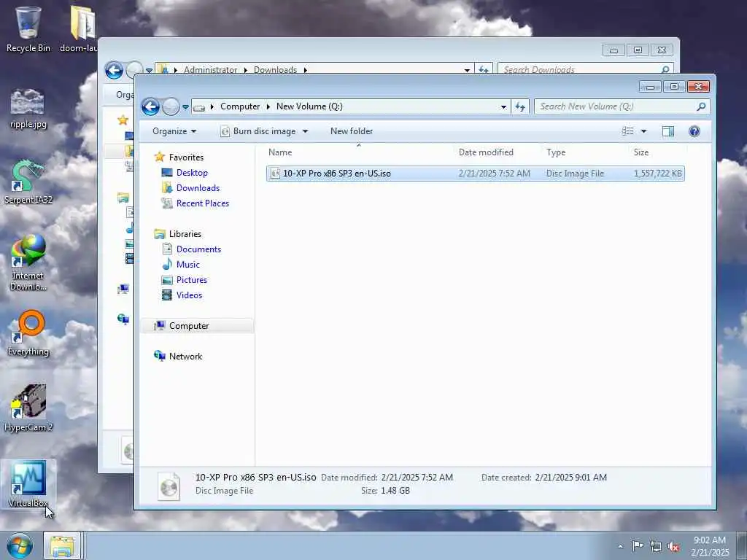Click the Windows Explorer taskbar button

[x=63, y=545]
